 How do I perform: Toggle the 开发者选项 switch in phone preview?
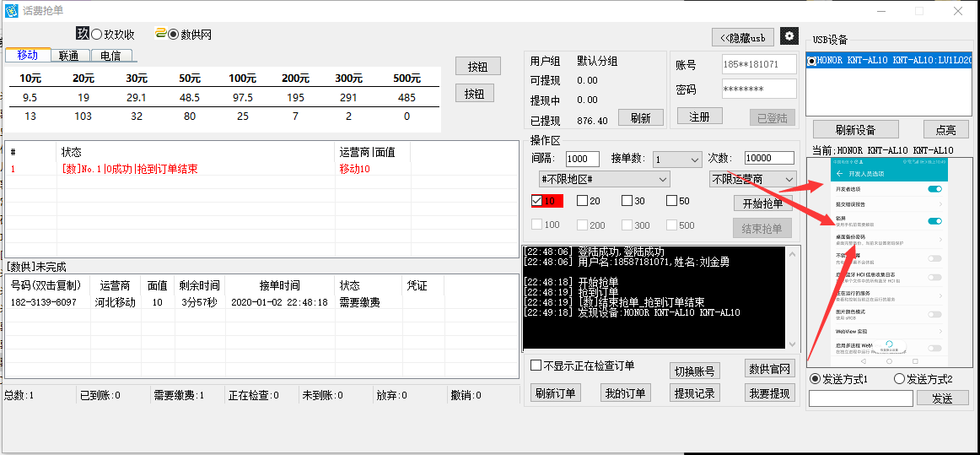tap(934, 189)
